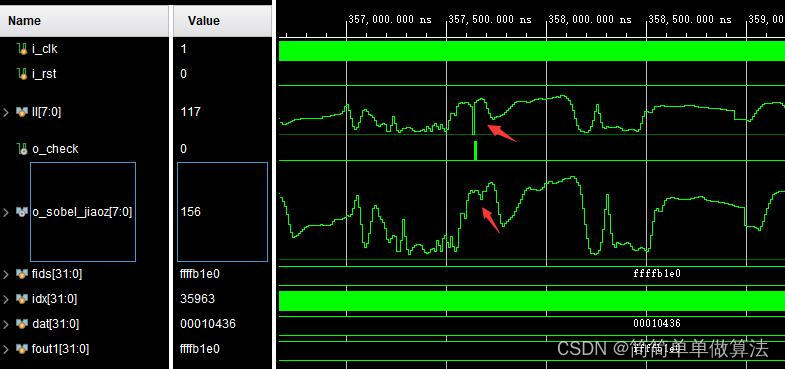Select the i_rst signal name
This screenshot has width=785, height=369.
(44, 74)
